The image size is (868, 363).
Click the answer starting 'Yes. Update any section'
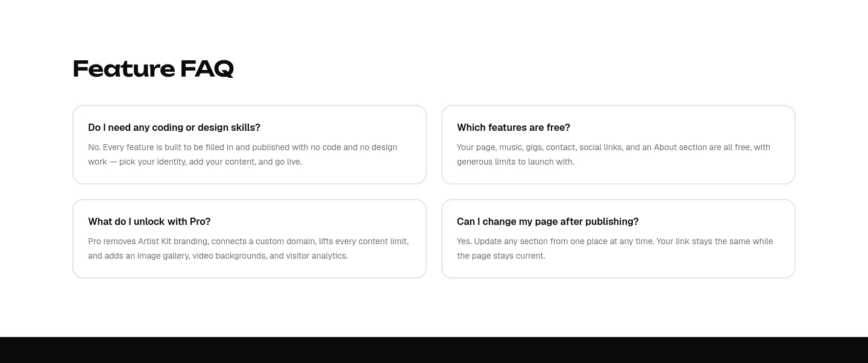coord(615,248)
